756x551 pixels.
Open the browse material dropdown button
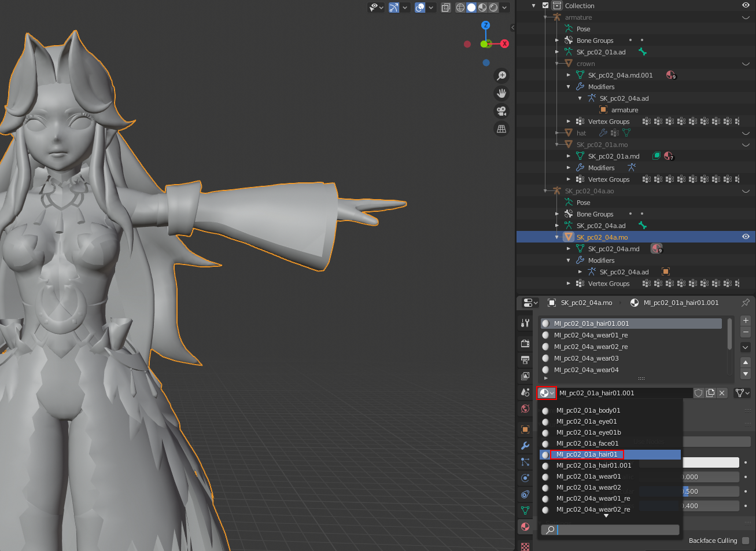pyautogui.click(x=547, y=393)
